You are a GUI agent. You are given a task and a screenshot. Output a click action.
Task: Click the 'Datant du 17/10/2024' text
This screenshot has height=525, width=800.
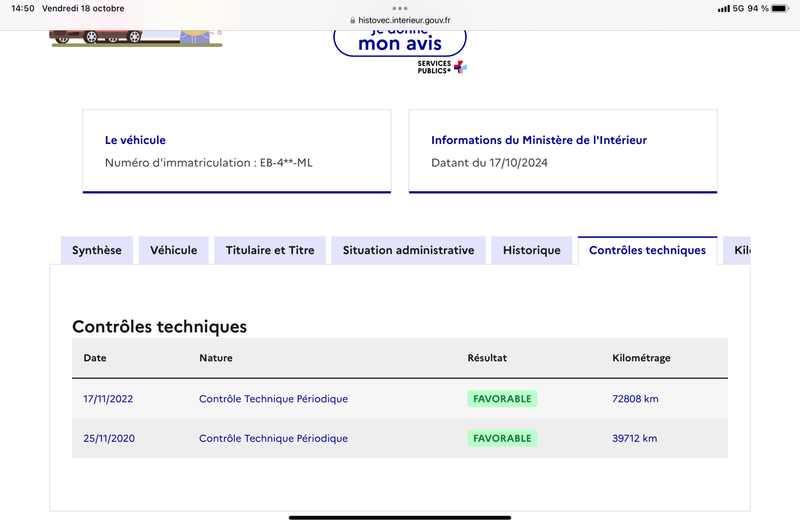(489, 163)
